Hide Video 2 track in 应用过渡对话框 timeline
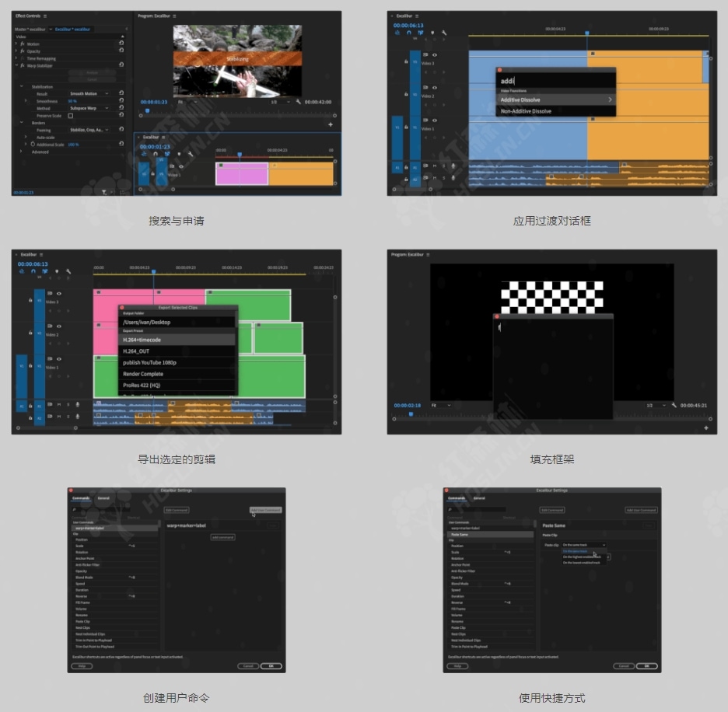 coord(435,87)
